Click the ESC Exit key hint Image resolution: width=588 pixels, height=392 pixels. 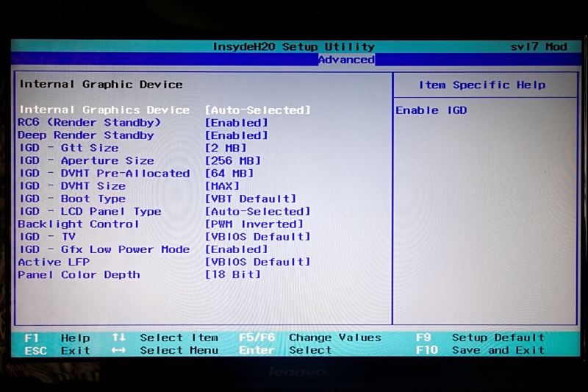57,350
